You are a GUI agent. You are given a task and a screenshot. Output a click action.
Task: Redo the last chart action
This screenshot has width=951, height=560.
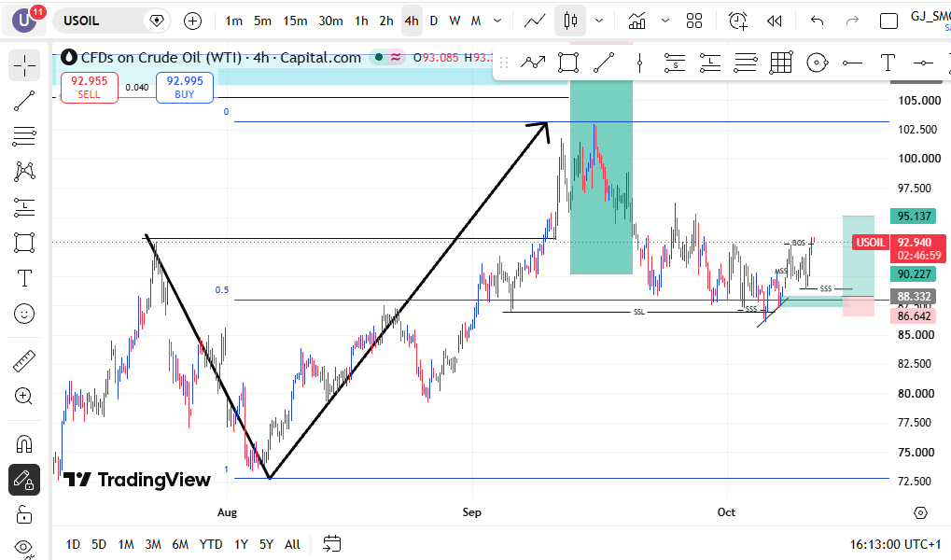[852, 21]
